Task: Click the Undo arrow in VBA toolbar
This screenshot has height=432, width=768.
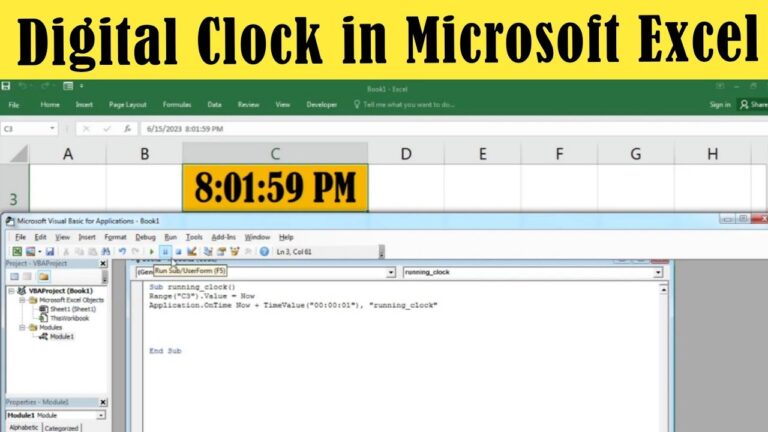Action: pos(122,252)
